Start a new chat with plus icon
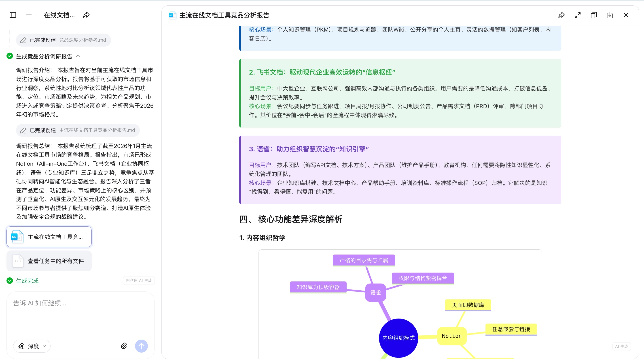 click(x=29, y=15)
